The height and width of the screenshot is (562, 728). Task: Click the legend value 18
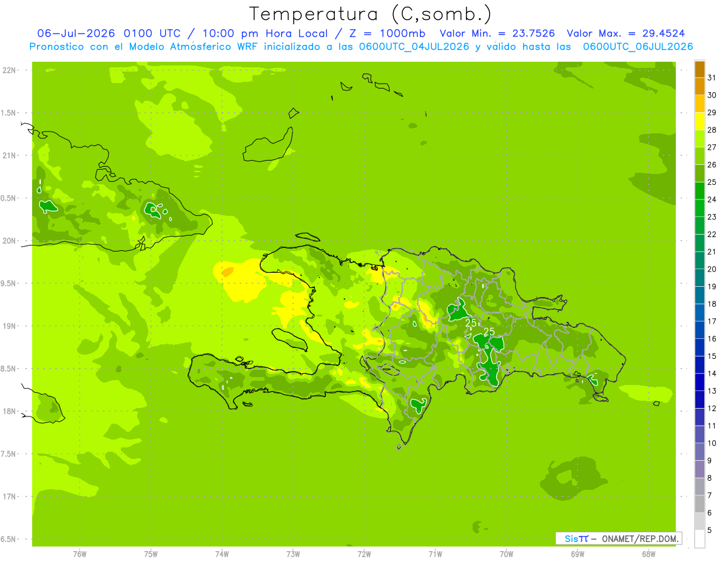[x=712, y=304]
